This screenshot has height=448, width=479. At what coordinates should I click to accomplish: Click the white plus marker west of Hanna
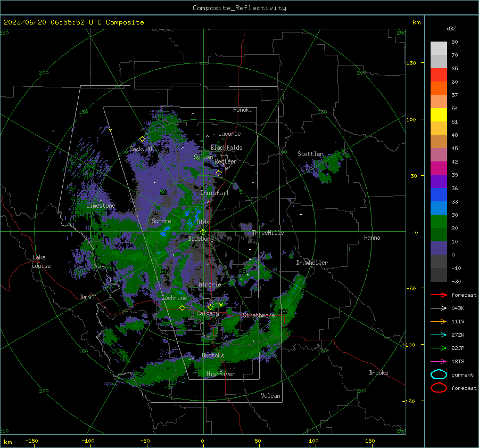point(301,214)
